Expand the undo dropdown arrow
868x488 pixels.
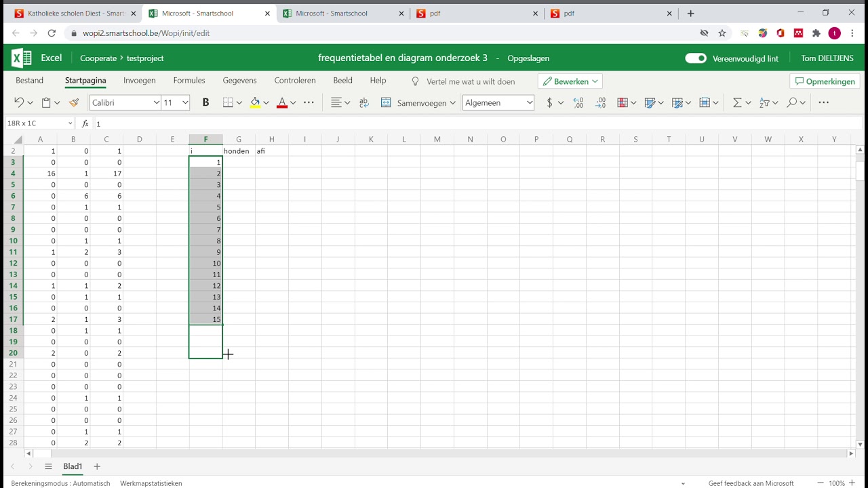click(31, 103)
